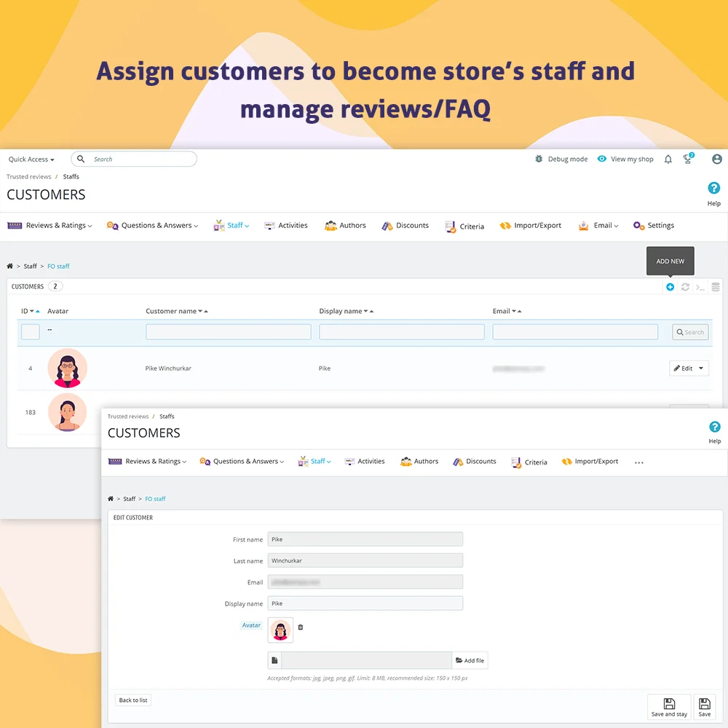Open the user account profile icon
The height and width of the screenshot is (728, 728).
(x=717, y=159)
